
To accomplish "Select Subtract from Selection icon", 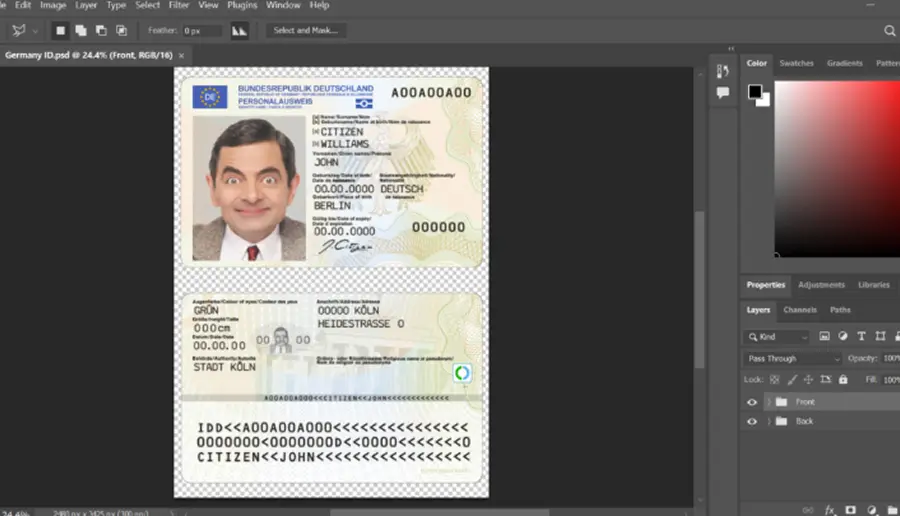I will click(101, 30).
